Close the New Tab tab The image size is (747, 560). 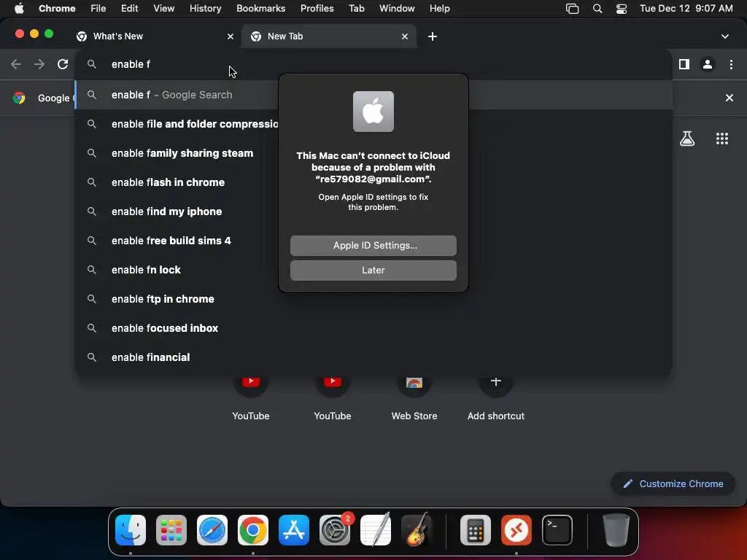(405, 36)
